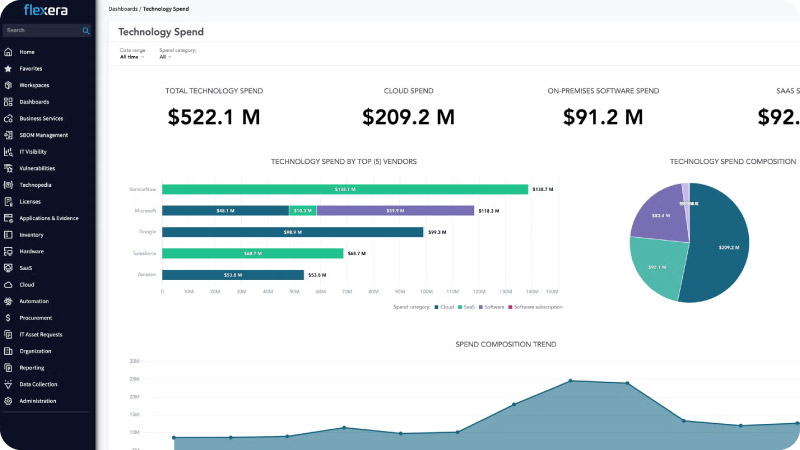Click the Hardware icon
Image resolution: width=800 pixels, height=450 pixels.
(x=8, y=252)
